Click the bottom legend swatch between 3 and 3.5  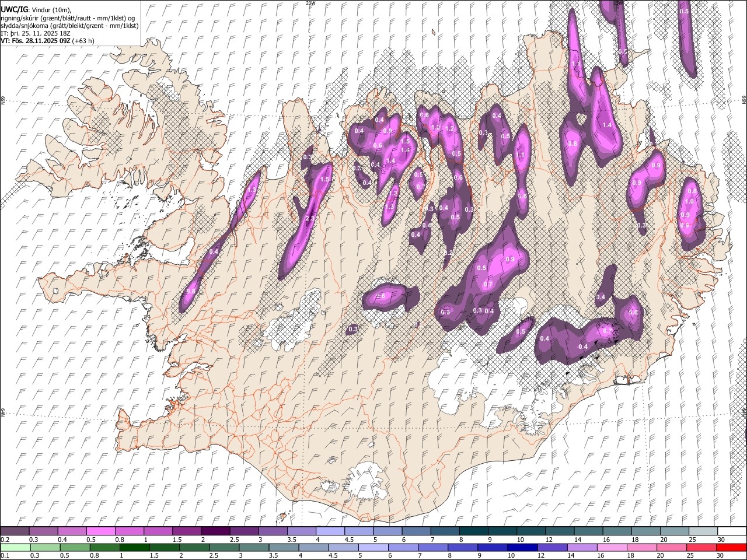(x=254, y=547)
